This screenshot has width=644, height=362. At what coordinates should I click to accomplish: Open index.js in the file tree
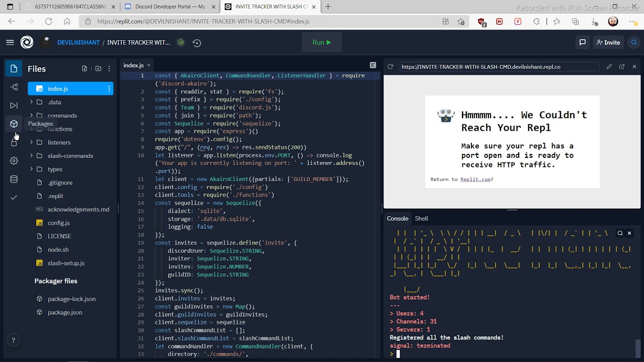(x=70, y=89)
